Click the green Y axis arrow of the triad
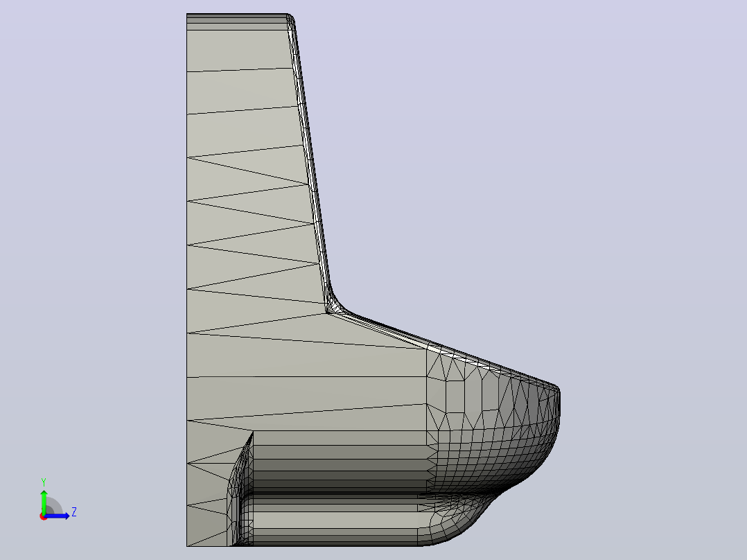 (44, 502)
